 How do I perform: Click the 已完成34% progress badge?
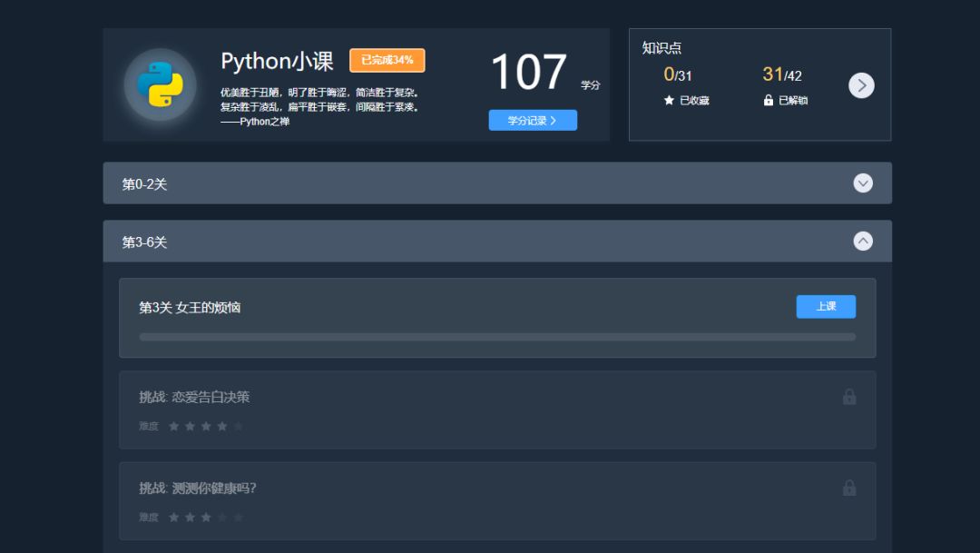point(387,60)
